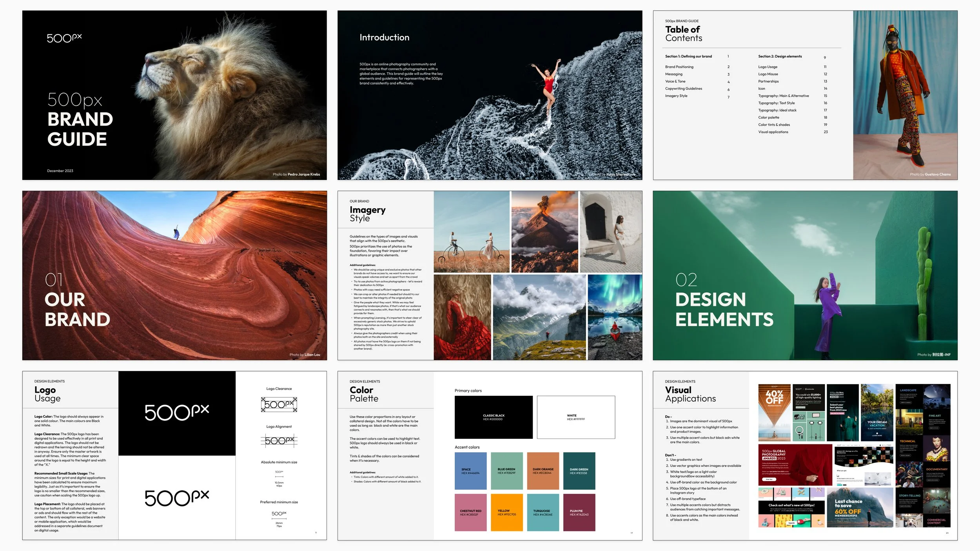Click the 40% OFF ad example
This screenshot has width=980, height=551.
pyautogui.click(x=774, y=413)
